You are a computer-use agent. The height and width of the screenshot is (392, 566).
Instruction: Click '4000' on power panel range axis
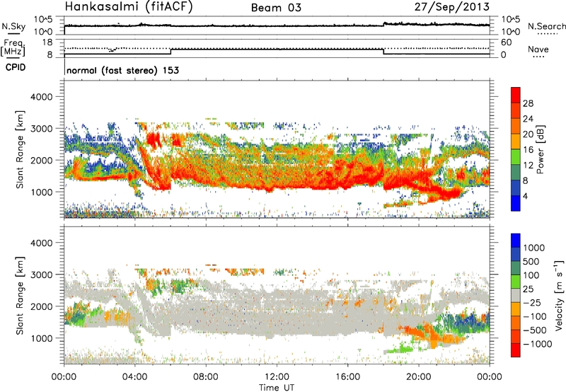pos(41,97)
